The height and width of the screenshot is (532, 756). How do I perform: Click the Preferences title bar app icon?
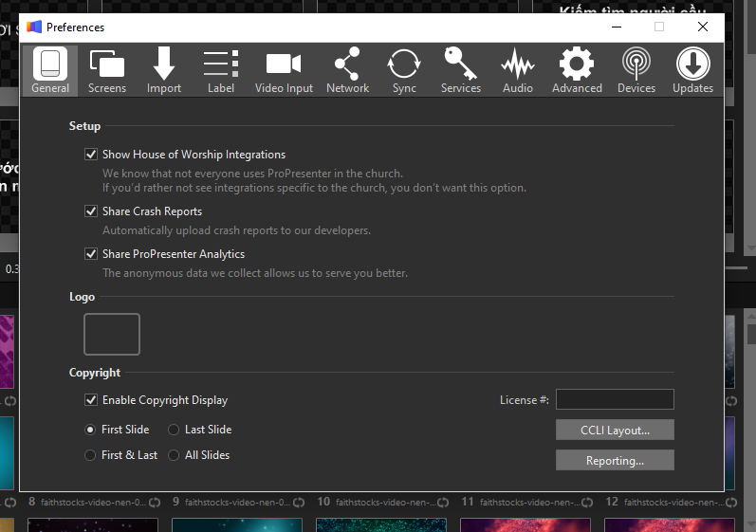click(34, 27)
